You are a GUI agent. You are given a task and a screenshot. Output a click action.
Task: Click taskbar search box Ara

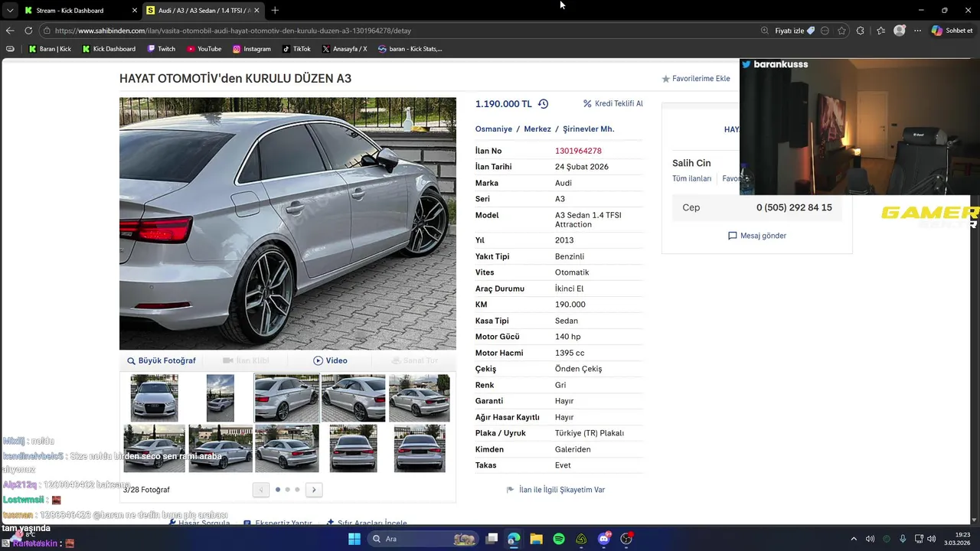[x=423, y=539]
